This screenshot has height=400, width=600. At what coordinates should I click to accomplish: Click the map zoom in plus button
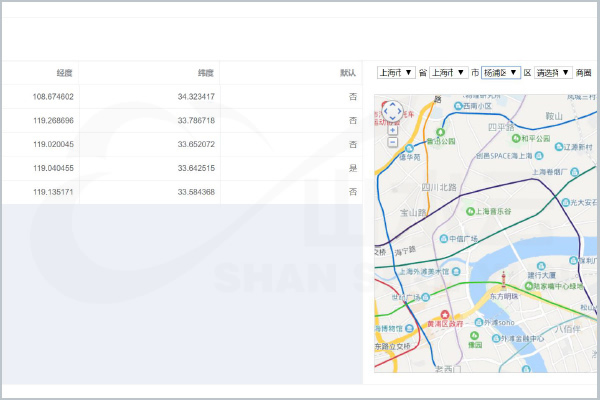(x=392, y=130)
